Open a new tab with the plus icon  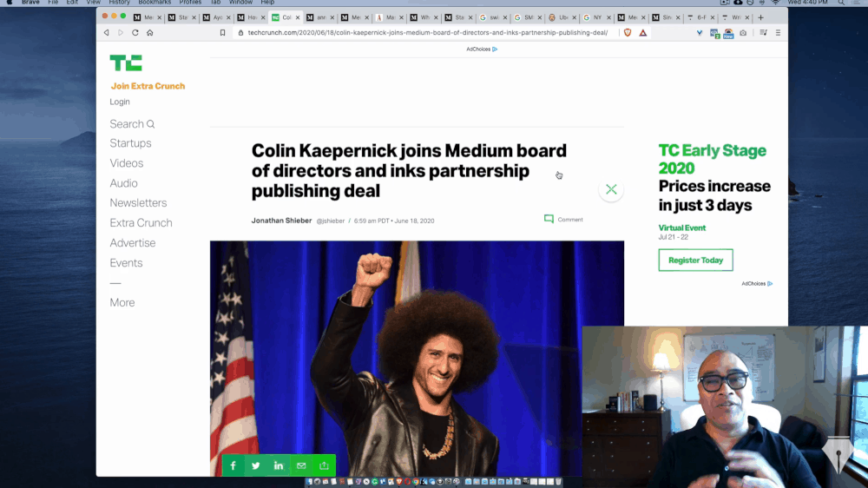coord(760,17)
